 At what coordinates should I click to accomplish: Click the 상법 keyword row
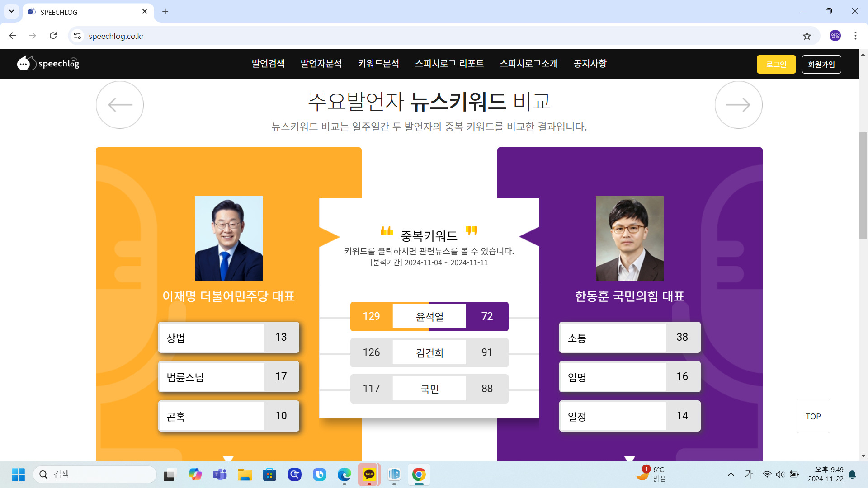coord(229,337)
